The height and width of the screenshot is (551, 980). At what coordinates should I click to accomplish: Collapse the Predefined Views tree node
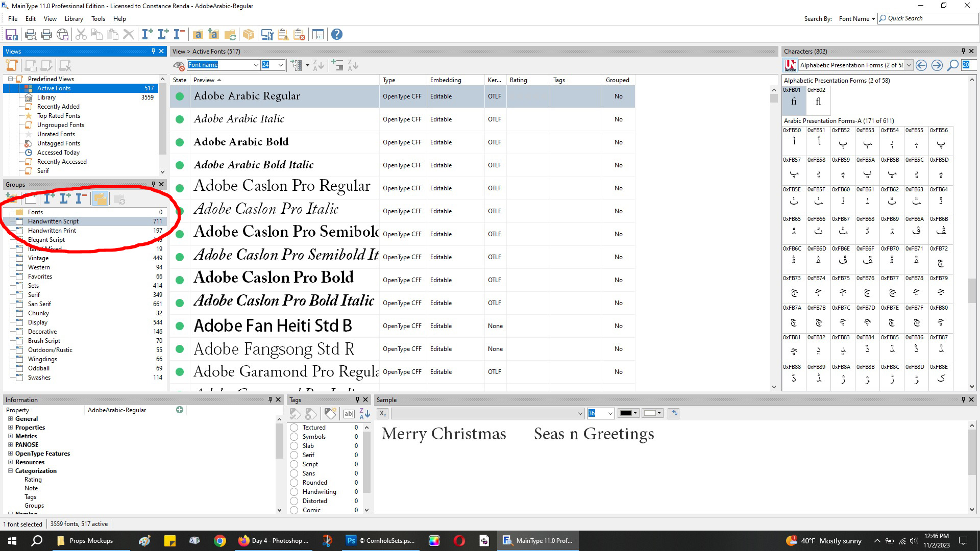click(10, 80)
